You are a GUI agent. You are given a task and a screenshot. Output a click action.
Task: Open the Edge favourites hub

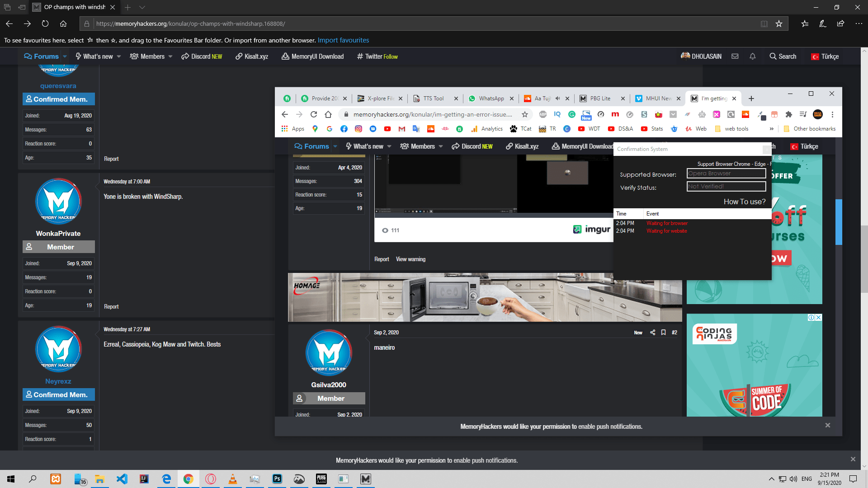(x=805, y=23)
